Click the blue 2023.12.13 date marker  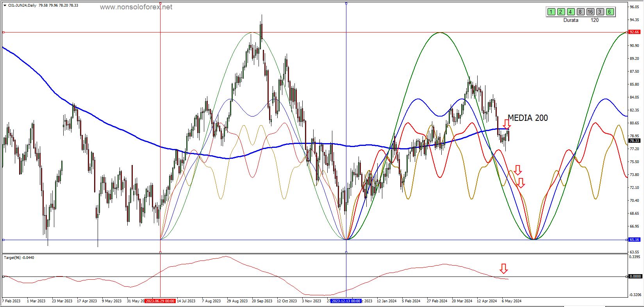[x=346, y=301]
